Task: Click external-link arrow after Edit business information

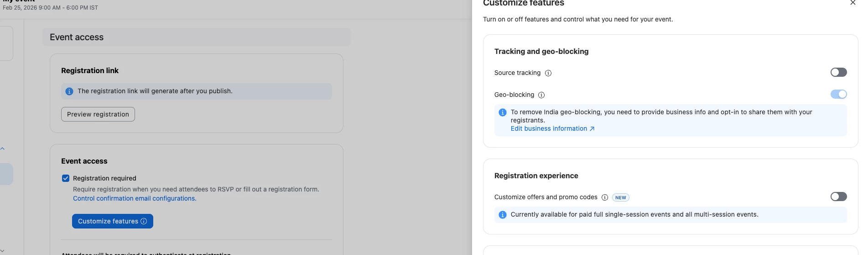Action: 592,129
